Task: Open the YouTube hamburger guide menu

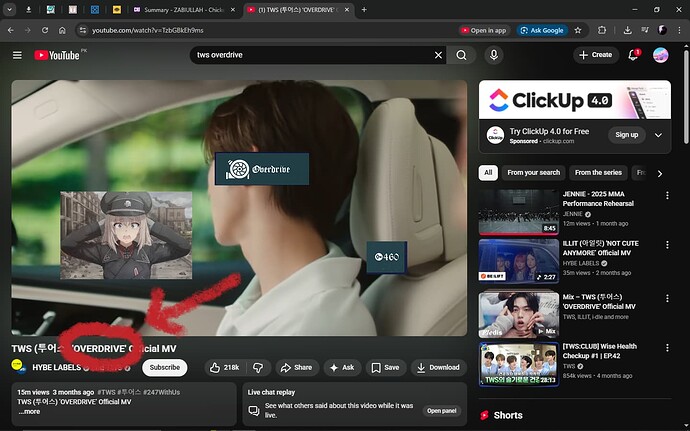Action: pyautogui.click(x=17, y=55)
